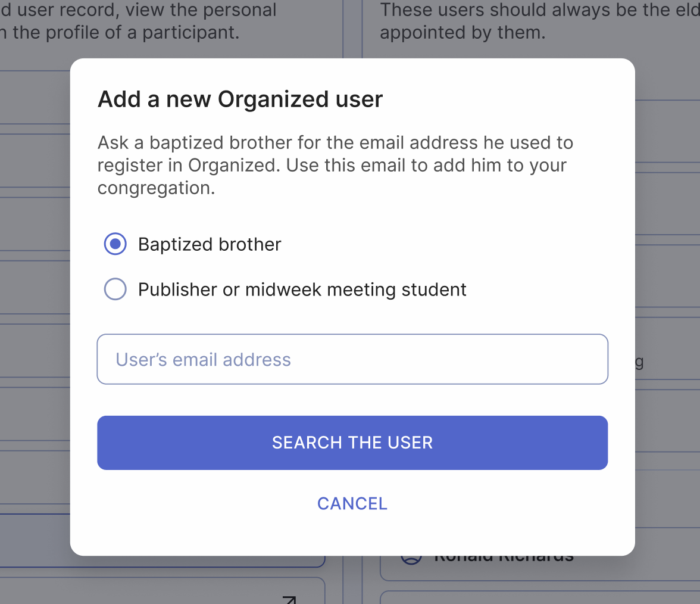Screen dimensions: 700x604
Task: Click CANCEL to dismiss the dialog
Action: click(x=352, y=503)
